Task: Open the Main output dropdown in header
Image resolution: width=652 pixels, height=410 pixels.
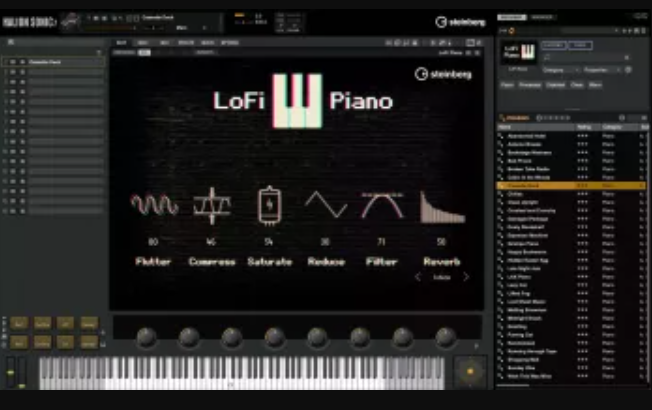Action: 190,28
